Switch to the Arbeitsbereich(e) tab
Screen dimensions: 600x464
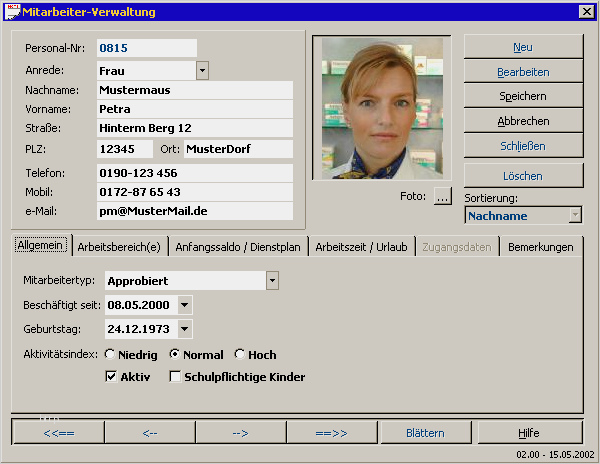[119, 247]
